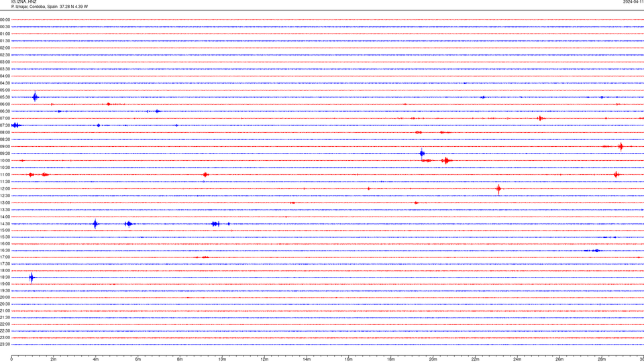Select the 00:30 trace time label
This screenshot has width=644, height=362.
pos(5,27)
